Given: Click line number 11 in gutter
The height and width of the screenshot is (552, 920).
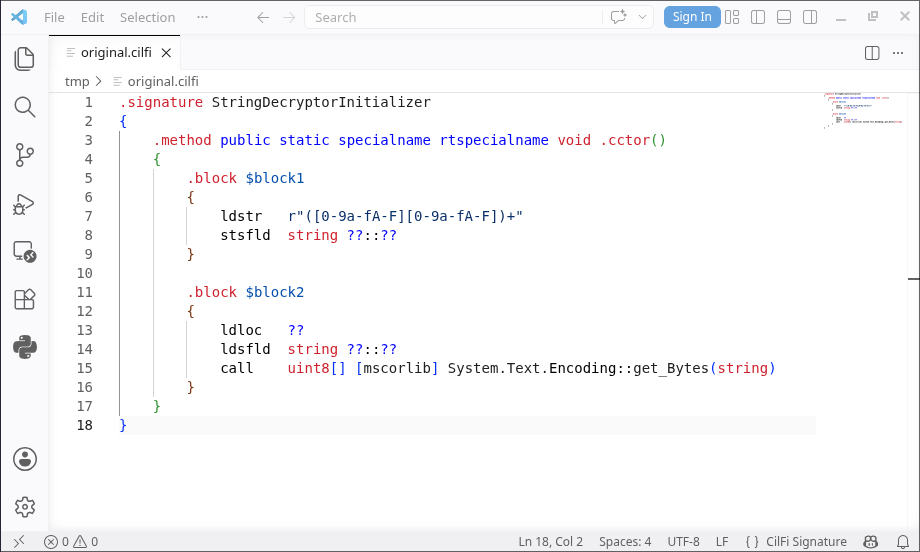Looking at the screenshot, I should tap(84, 292).
